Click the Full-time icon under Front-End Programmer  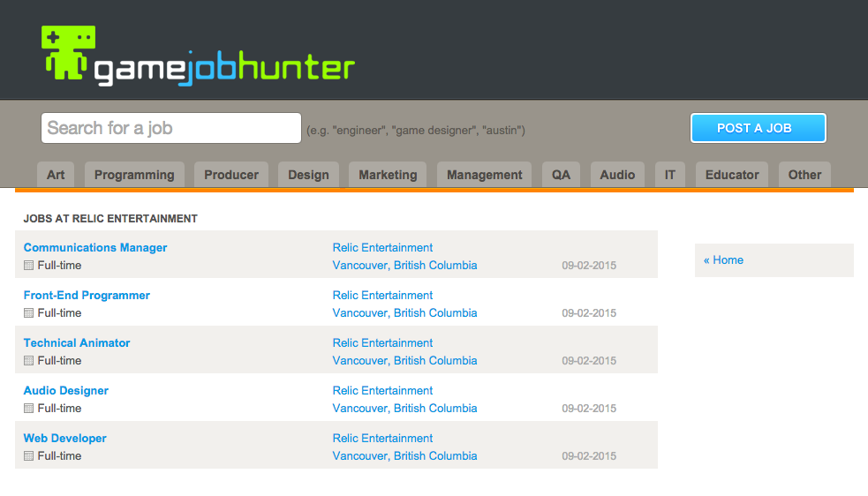28,313
